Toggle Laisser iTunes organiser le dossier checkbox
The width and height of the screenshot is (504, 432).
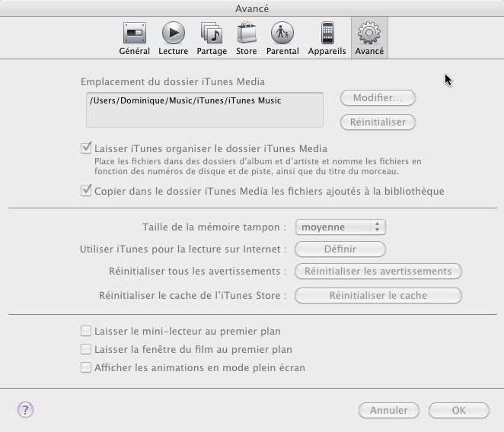tap(86, 148)
